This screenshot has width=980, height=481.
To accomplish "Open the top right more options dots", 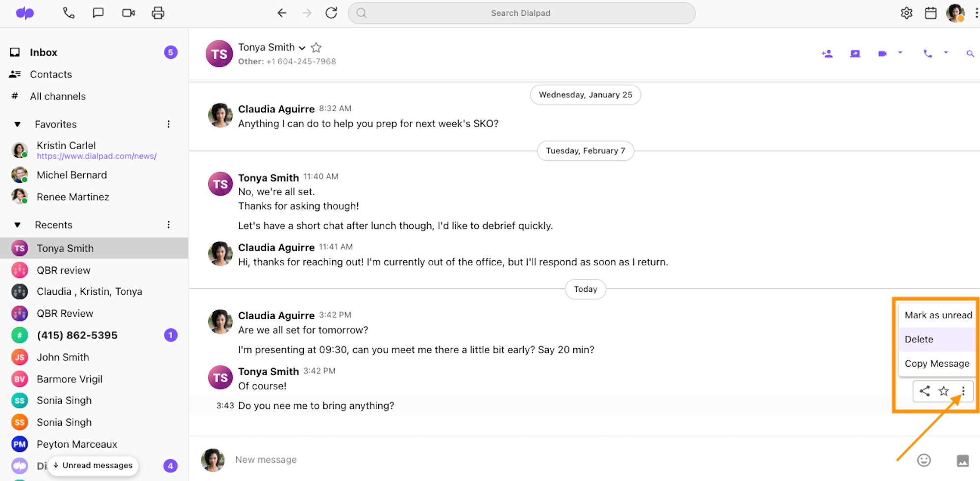I will [x=976, y=13].
